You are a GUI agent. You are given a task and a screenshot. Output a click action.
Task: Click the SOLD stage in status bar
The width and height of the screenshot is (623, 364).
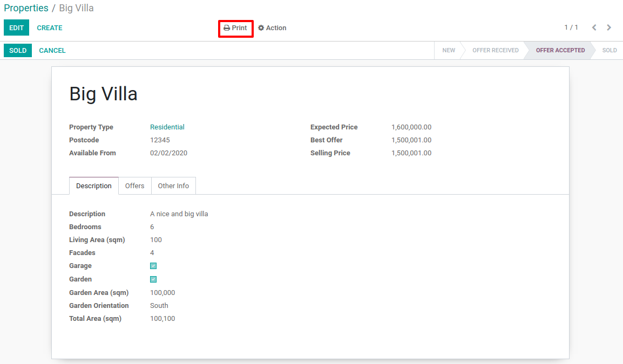tap(610, 51)
